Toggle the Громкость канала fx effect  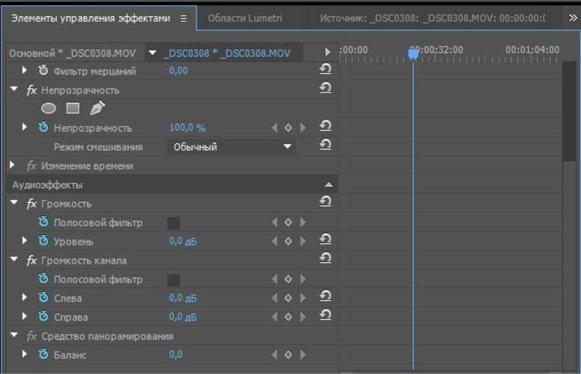point(31,260)
